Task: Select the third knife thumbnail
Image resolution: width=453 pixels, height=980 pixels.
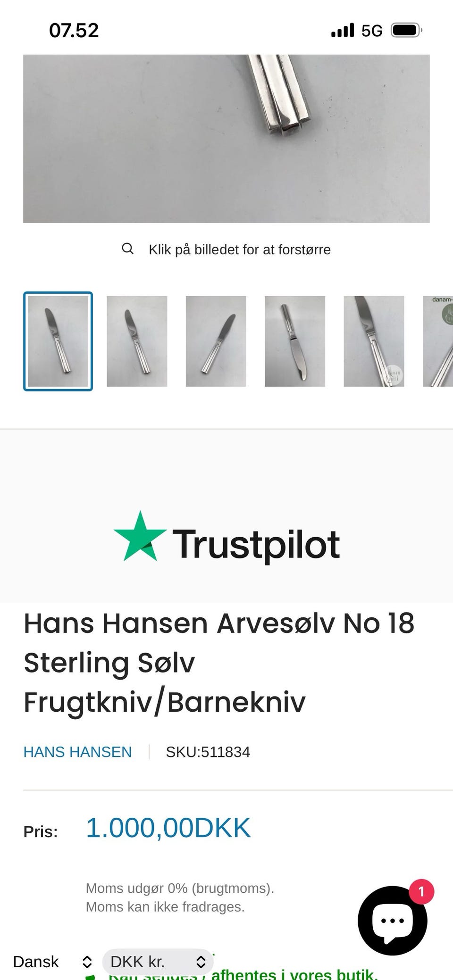Action: (x=216, y=341)
